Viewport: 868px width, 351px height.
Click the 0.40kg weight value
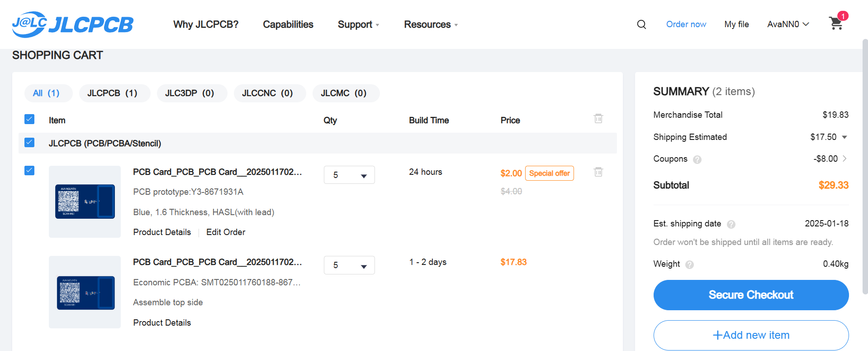pos(835,264)
